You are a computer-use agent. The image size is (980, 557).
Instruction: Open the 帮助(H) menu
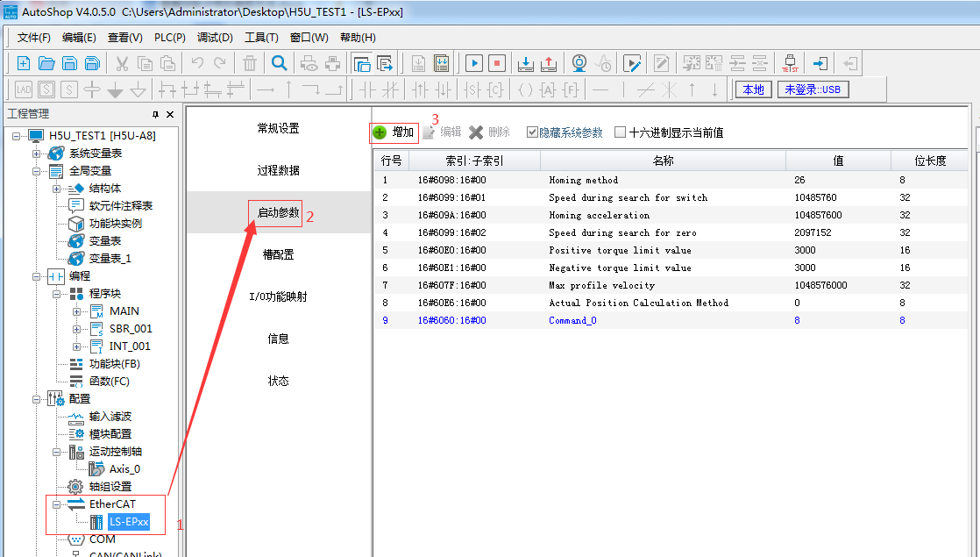[358, 38]
